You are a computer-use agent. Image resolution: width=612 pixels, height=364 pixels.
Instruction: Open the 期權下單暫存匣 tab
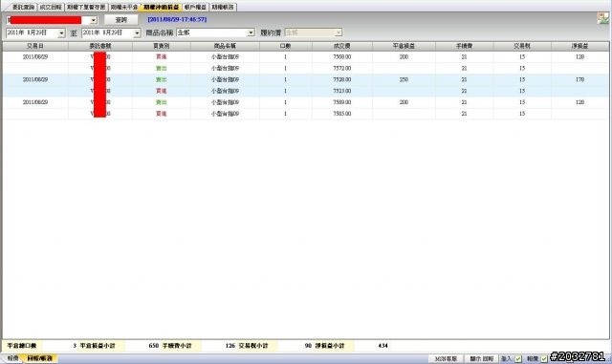(x=86, y=7)
